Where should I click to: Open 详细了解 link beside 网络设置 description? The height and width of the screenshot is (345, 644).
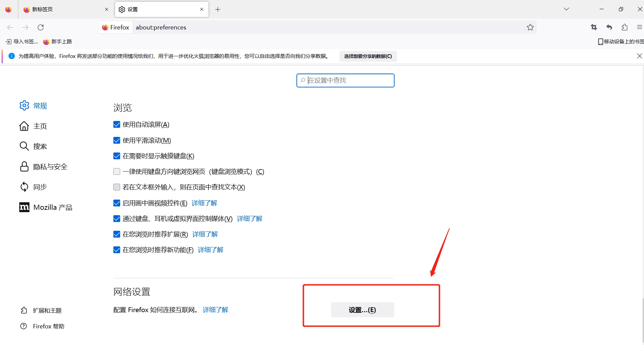pyautogui.click(x=215, y=310)
